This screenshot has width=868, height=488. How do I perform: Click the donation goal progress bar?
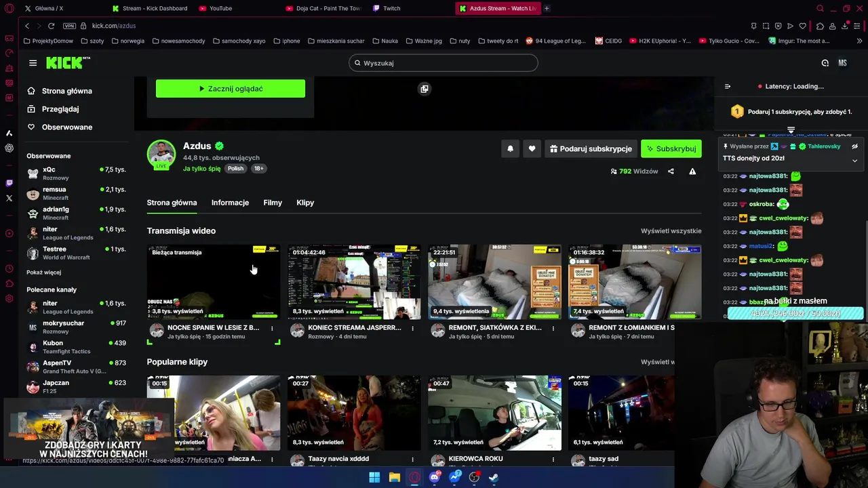point(795,314)
